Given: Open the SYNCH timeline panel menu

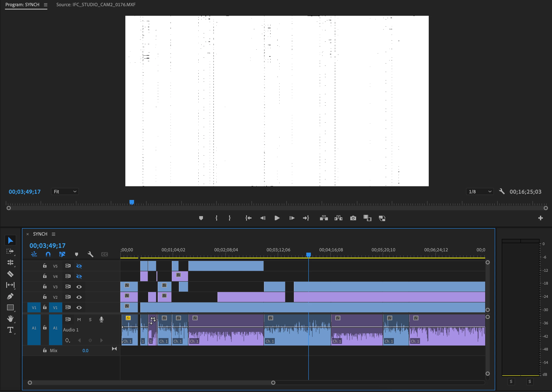Looking at the screenshot, I should coord(54,234).
